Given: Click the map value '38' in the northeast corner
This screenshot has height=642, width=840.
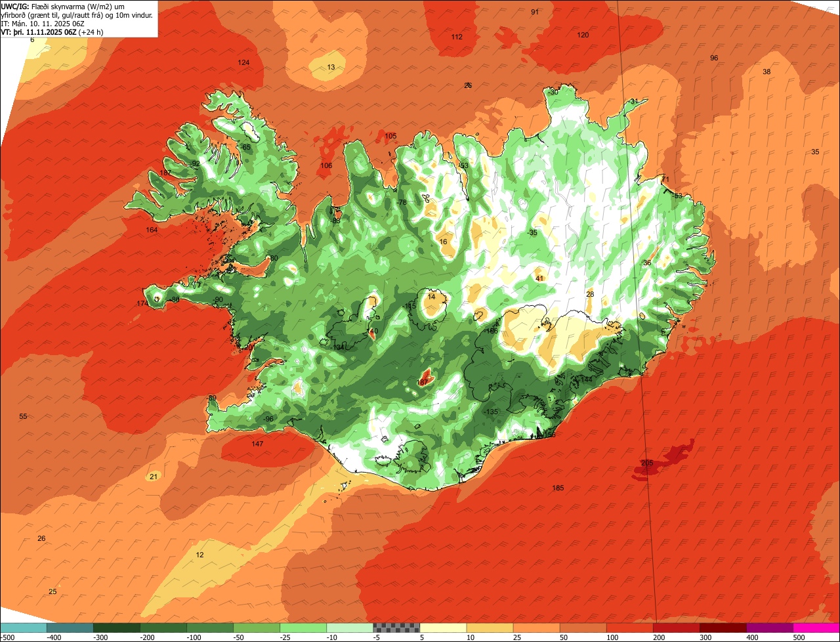Looking at the screenshot, I should (766, 72).
